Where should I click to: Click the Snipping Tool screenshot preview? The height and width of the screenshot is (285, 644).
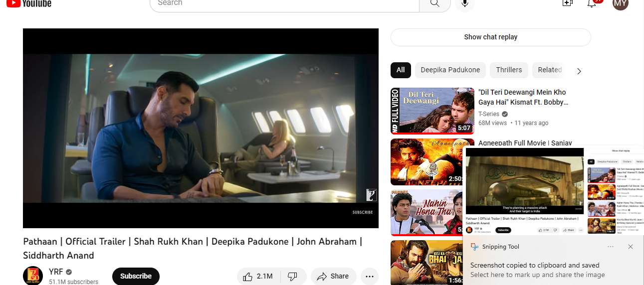pyautogui.click(x=553, y=191)
